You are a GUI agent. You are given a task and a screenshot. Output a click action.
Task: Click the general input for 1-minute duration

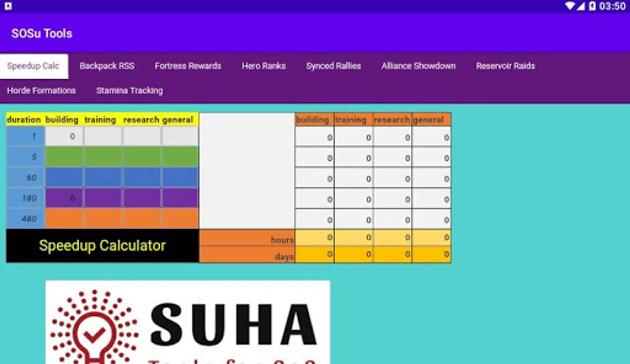[180, 136]
